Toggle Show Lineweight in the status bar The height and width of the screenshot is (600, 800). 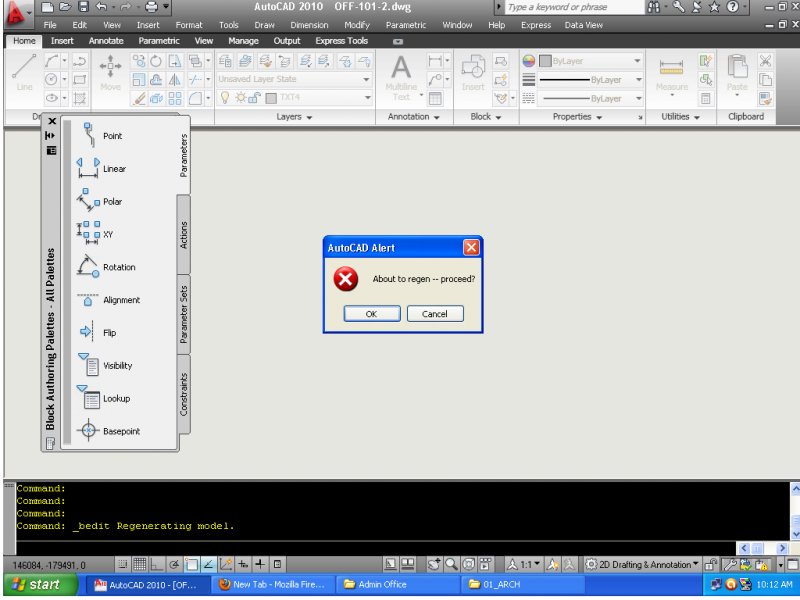tap(260, 564)
